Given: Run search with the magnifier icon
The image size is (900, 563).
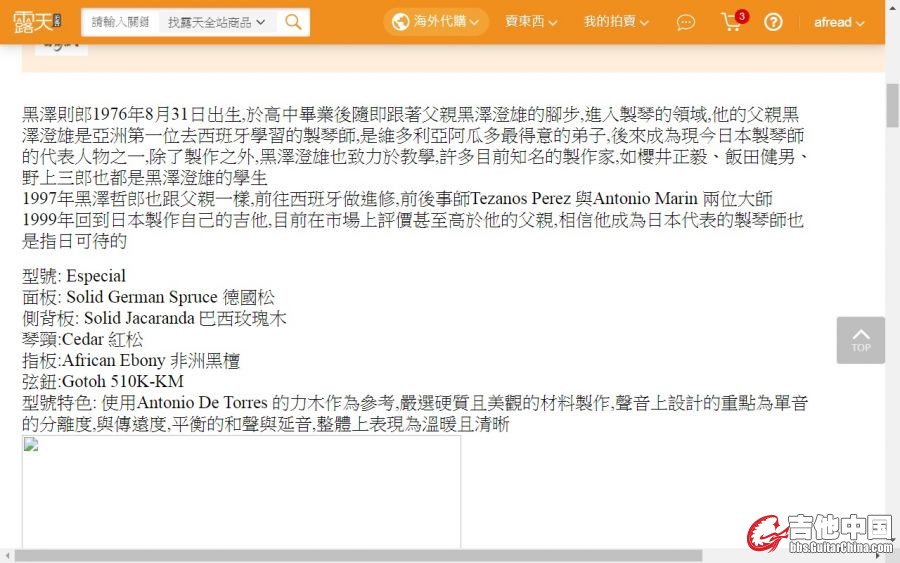Looking at the screenshot, I should 293,22.
